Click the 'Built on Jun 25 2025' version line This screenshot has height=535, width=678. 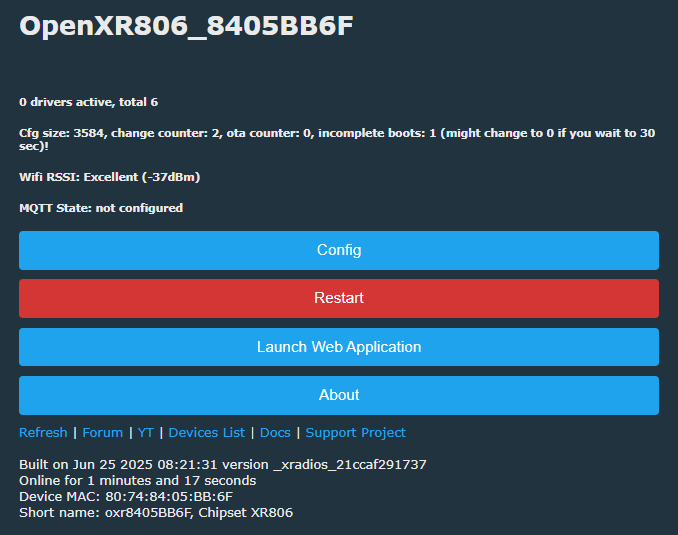223,465
